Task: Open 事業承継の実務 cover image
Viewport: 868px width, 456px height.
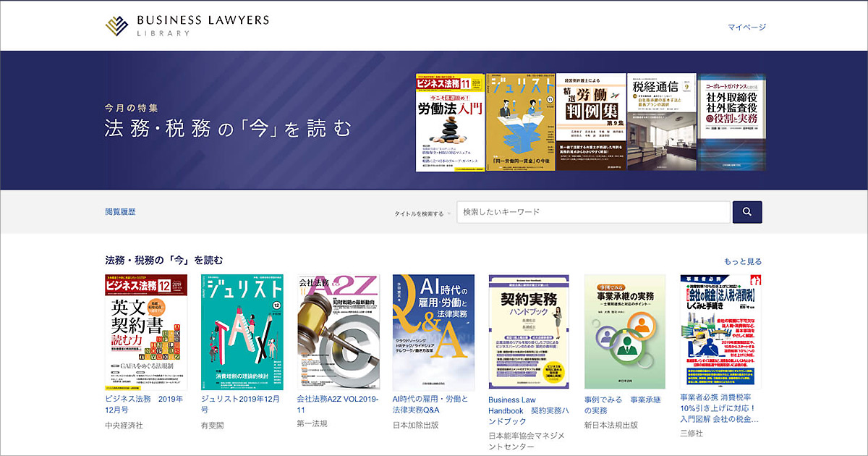Action: (x=625, y=332)
